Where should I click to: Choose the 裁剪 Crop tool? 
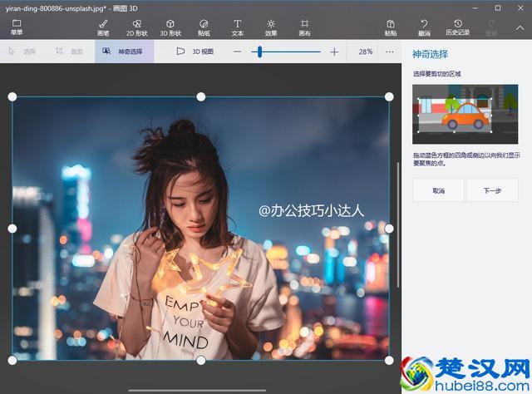tap(69, 52)
